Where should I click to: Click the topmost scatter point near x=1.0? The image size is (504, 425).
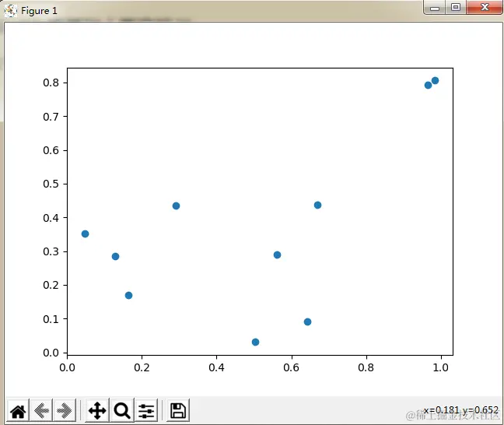point(435,80)
